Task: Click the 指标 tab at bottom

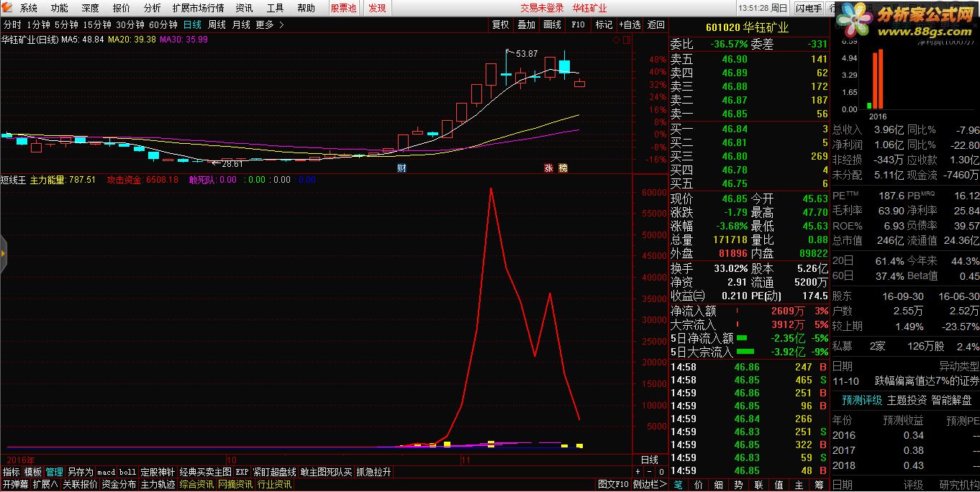Action: point(12,472)
